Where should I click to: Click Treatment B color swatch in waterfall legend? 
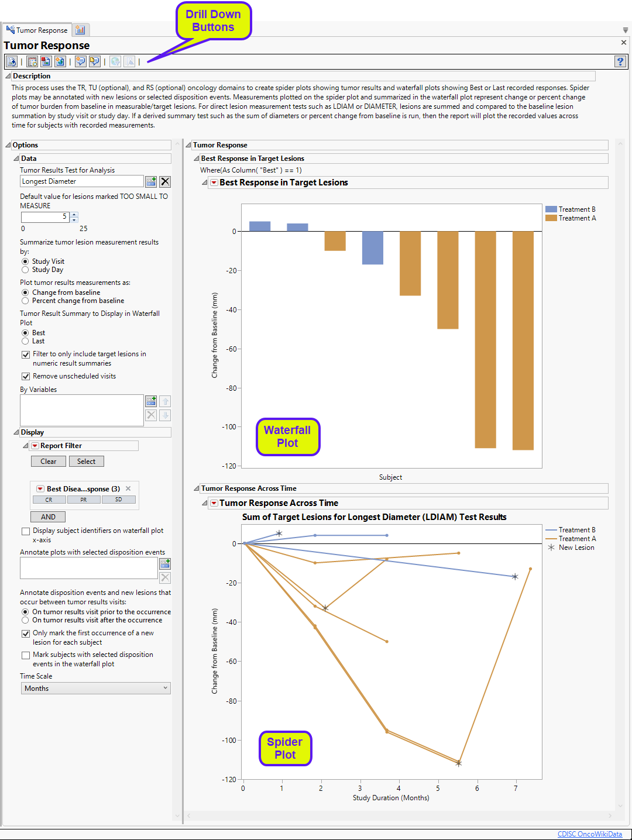(x=551, y=209)
